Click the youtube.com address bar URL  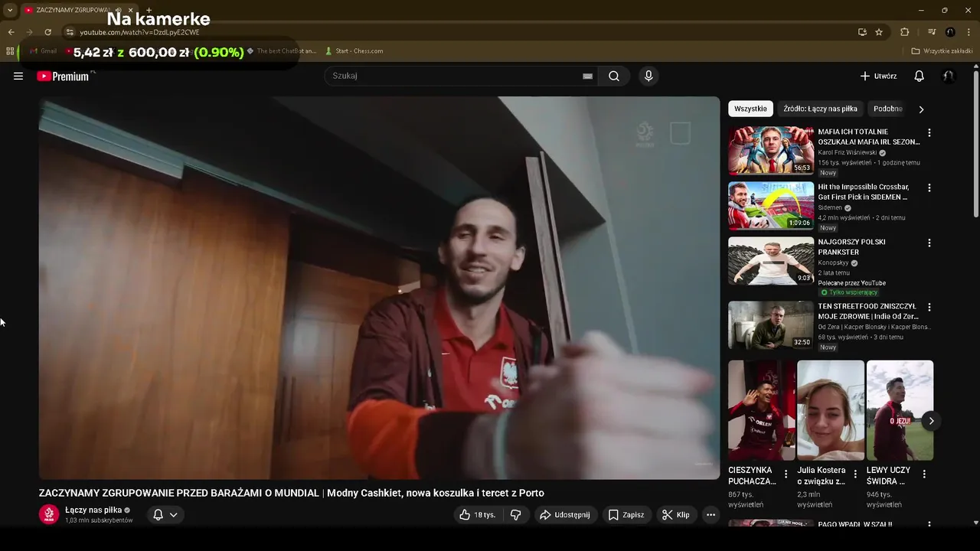tap(139, 32)
